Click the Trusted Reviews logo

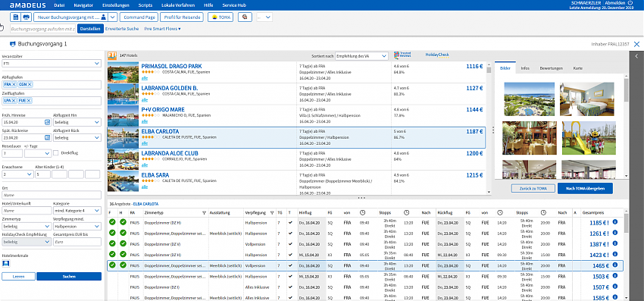[x=402, y=55]
